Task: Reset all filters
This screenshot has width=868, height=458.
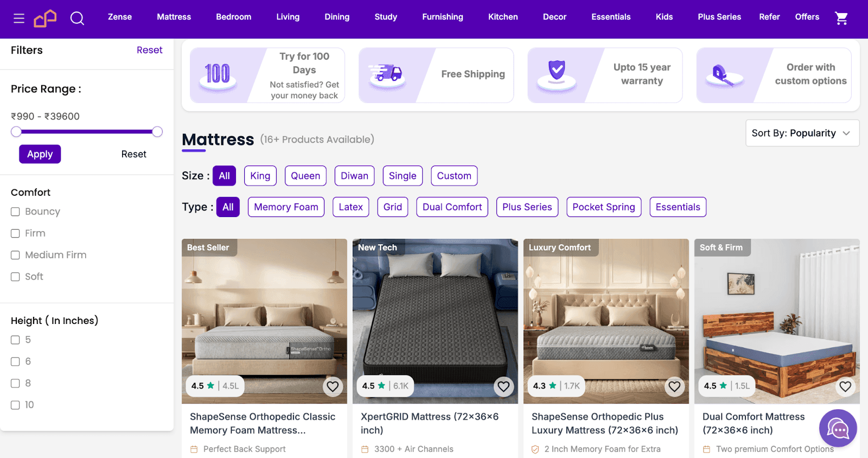Action: 150,49
